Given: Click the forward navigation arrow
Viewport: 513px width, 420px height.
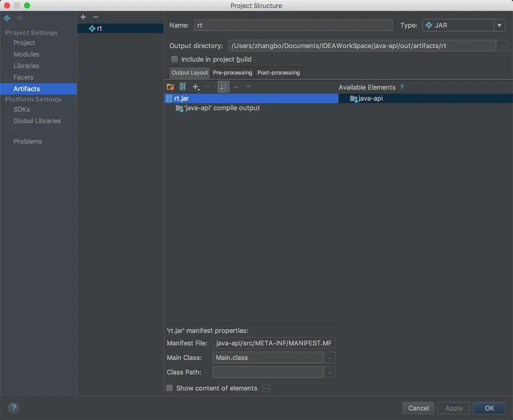Looking at the screenshot, I should coord(20,19).
